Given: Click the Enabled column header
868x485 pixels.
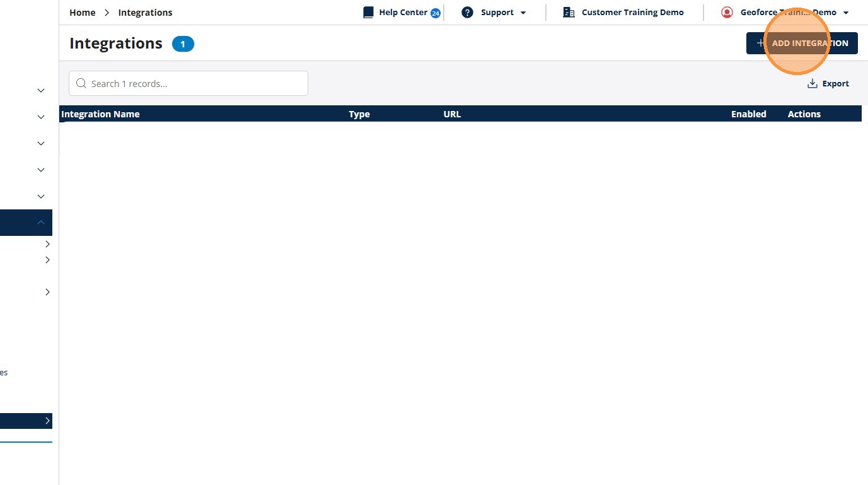Looking at the screenshot, I should [x=749, y=114].
